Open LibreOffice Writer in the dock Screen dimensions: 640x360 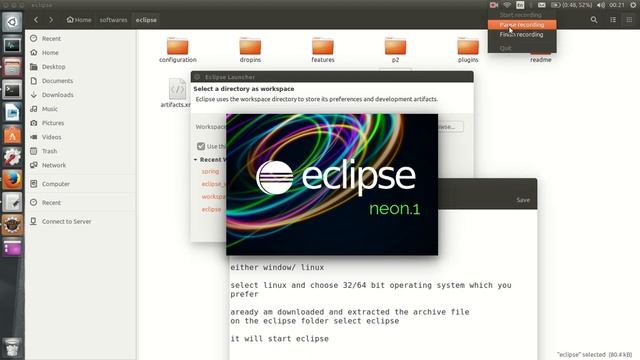point(12,112)
